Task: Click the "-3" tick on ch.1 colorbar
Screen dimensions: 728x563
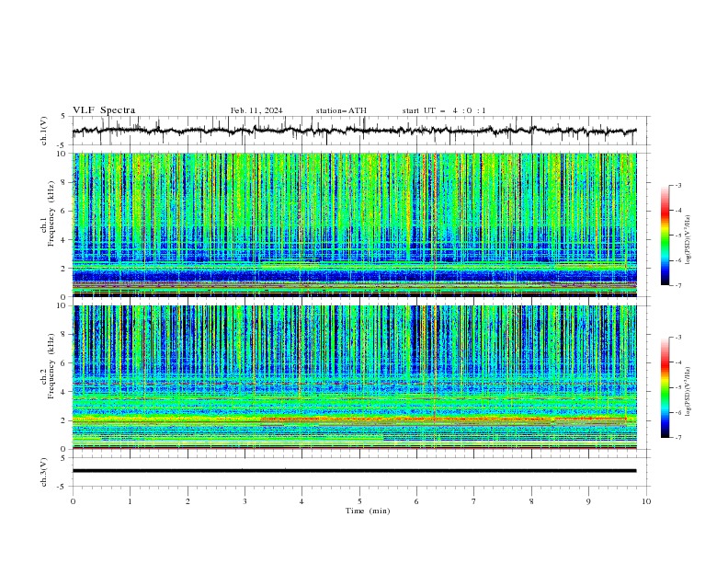Action: click(677, 185)
